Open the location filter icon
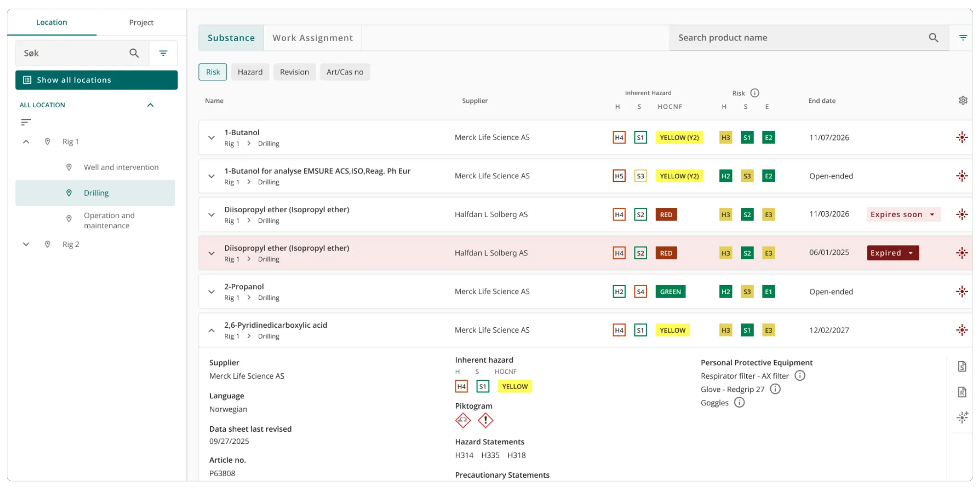The image size is (980, 490). (x=163, y=53)
